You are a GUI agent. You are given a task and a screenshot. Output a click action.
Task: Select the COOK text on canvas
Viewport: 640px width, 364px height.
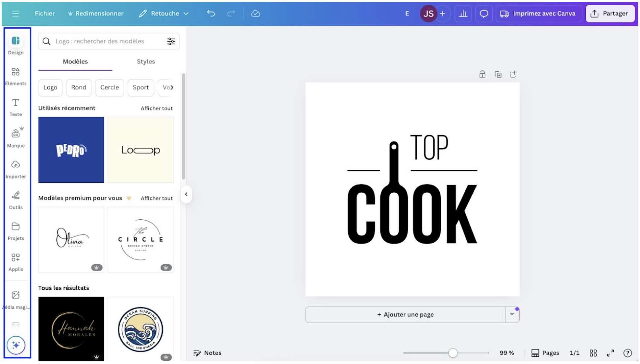click(412, 213)
